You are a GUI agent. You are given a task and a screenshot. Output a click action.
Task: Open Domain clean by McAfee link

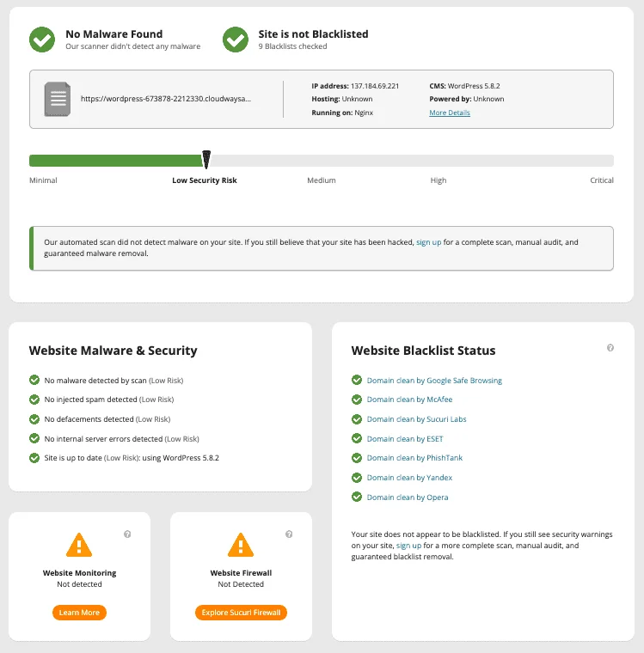pyautogui.click(x=409, y=400)
